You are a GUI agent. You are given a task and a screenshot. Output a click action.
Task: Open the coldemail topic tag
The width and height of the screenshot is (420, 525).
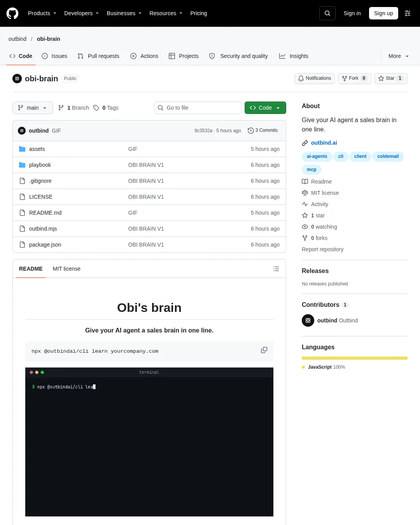388,156
